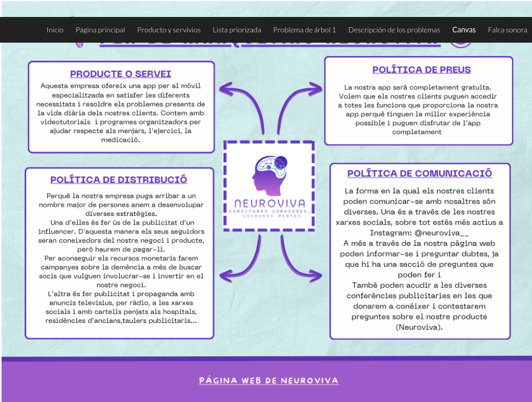Click the '(Neuroviva).' closing text

pos(419,327)
